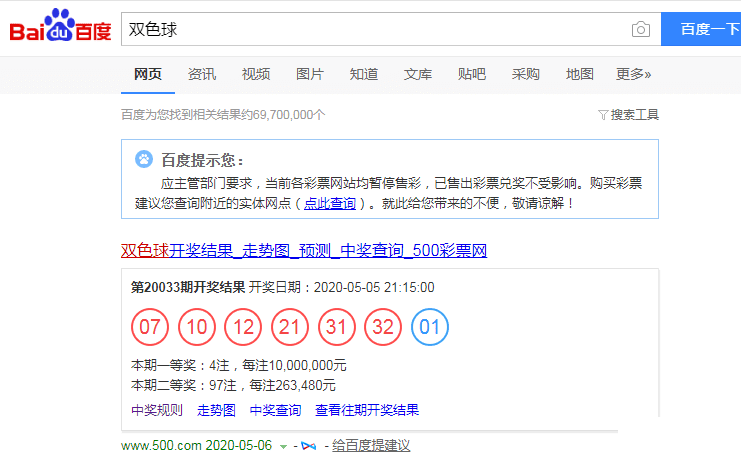Click the paw icon in Baidu notice

145,160
